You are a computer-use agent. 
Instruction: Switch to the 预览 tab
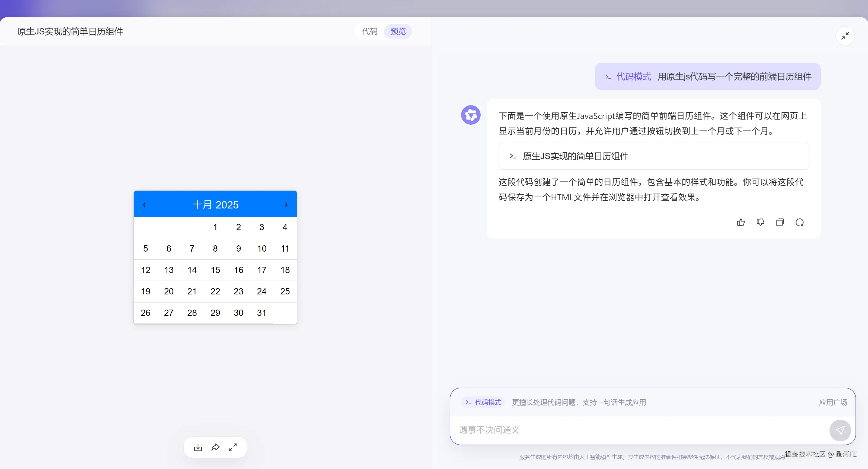398,31
